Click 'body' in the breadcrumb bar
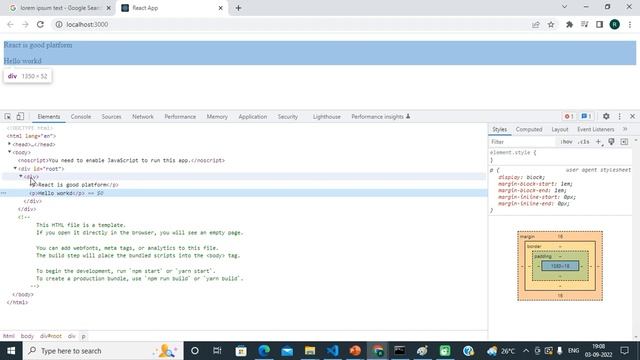Viewport: 640px width, 360px height. click(27, 336)
